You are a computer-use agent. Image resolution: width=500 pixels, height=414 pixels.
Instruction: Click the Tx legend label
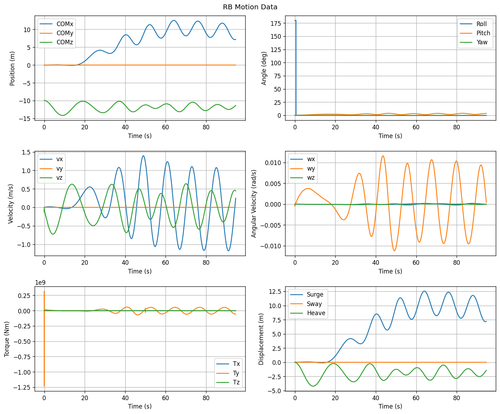[x=236, y=364]
